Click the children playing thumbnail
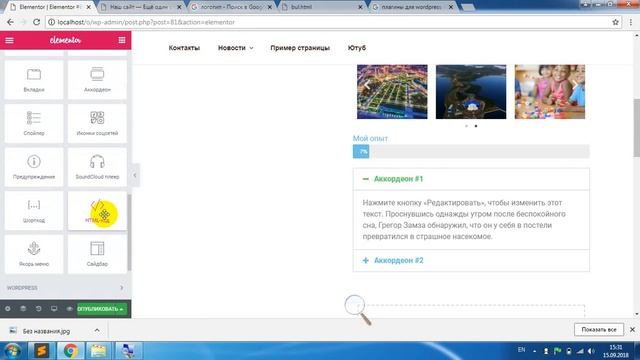This screenshot has width=640, height=360. (x=550, y=92)
